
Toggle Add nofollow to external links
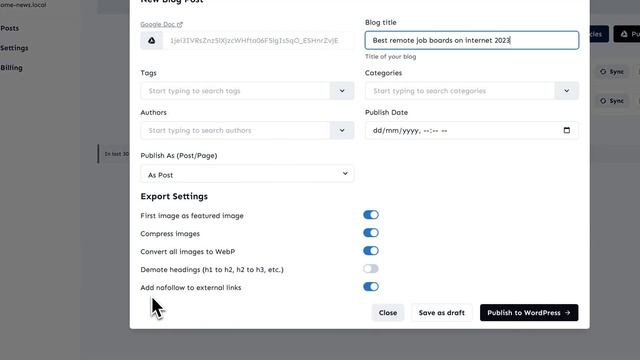[x=371, y=287]
